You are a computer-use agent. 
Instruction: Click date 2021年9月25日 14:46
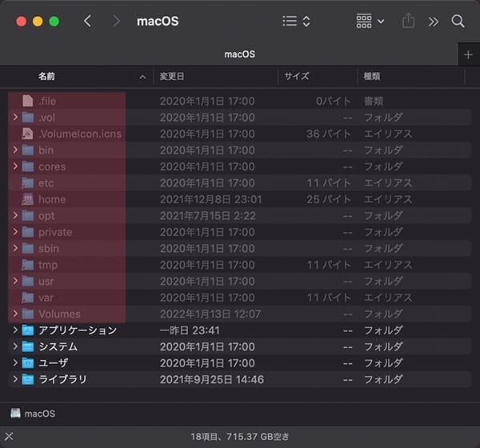click(x=212, y=380)
